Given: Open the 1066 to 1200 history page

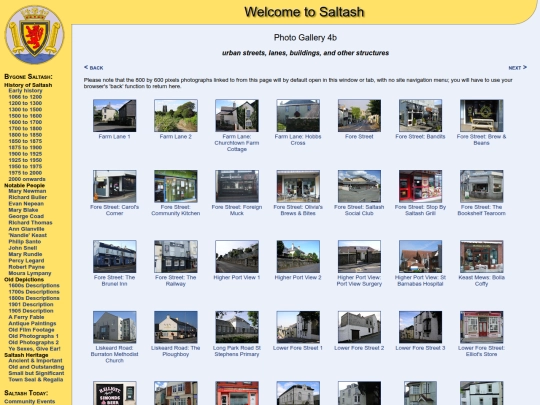Looking at the screenshot, I should 25,97.
